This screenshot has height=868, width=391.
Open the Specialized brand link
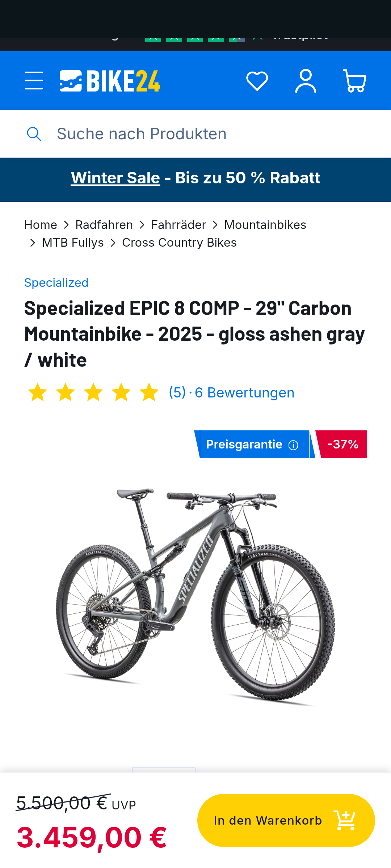click(56, 283)
